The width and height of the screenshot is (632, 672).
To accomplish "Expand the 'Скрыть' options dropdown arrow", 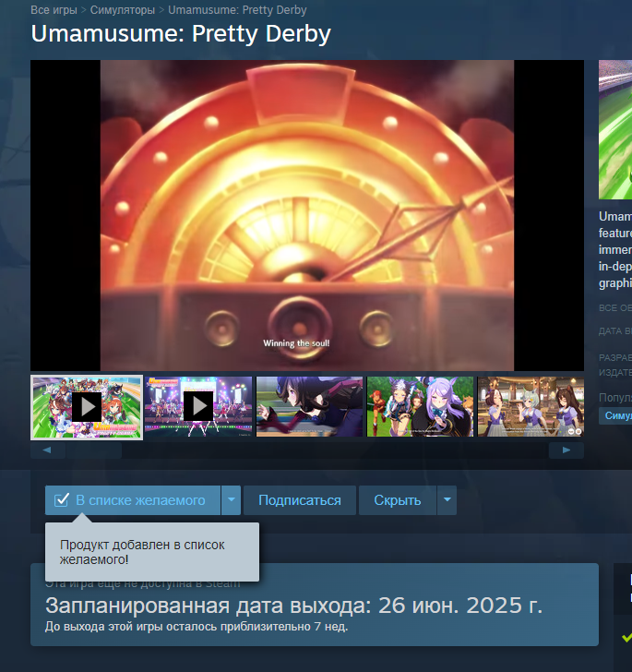I will (x=447, y=500).
